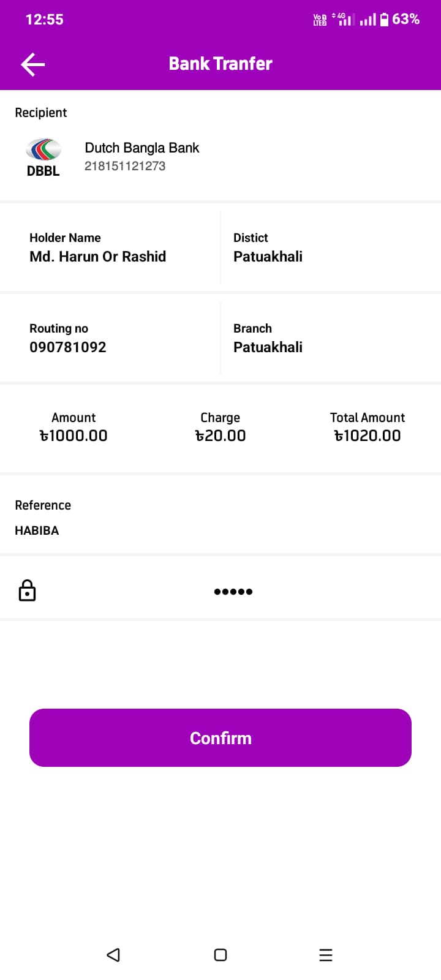Tap the Bank Tranfer page title

coord(221,64)
